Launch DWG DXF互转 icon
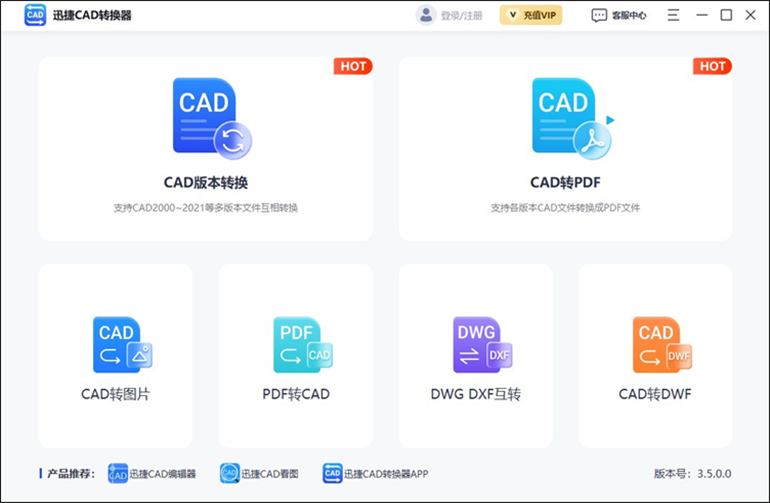The height and width of the screenshot is (503, 770). [x=482, y=344]
